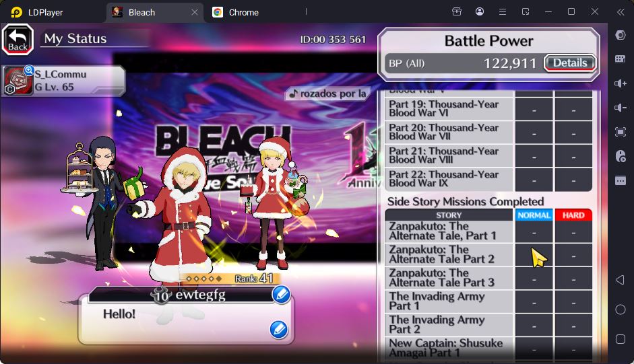
Task: Increase emulator volume
Action: click(x=621, y=83)
